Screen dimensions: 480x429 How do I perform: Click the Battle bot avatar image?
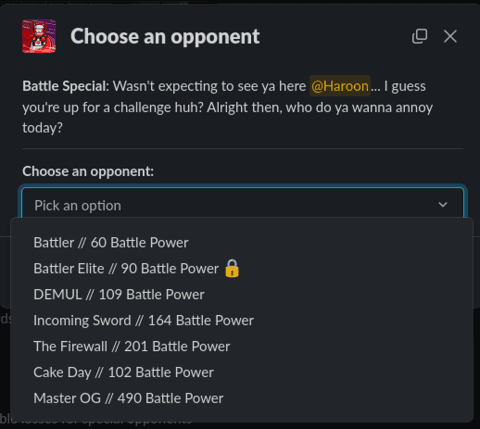(39, 36)
